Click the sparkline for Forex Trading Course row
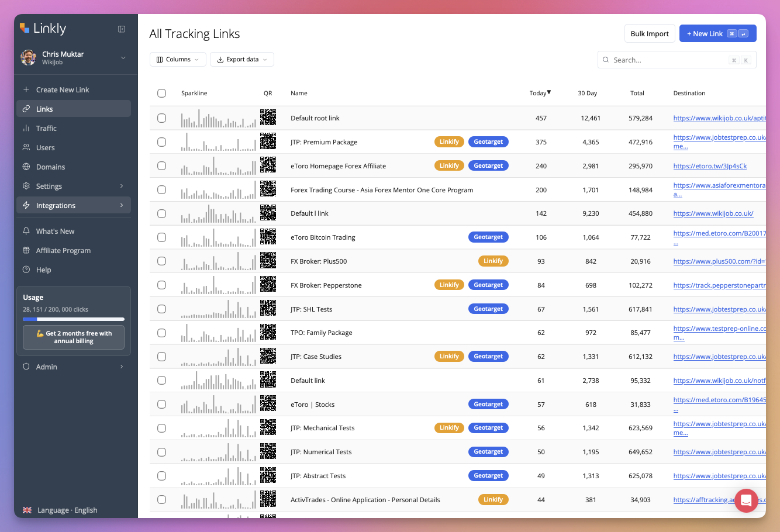Screen dimensions: 780x532 tap(218, 190)
